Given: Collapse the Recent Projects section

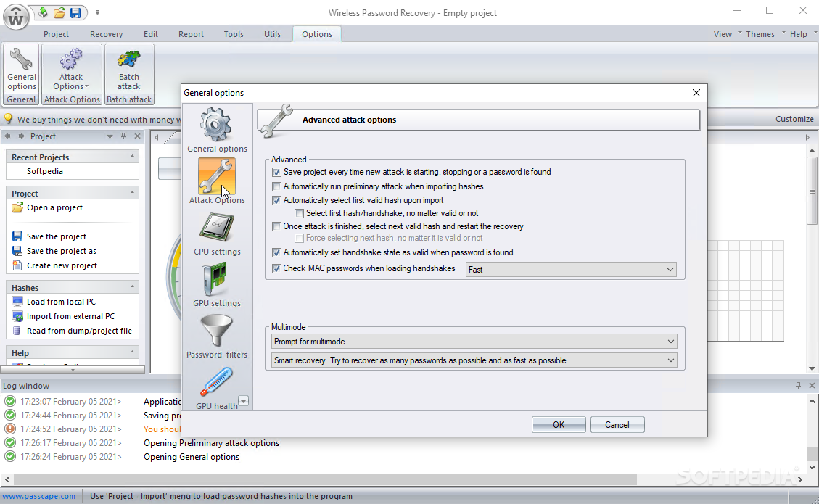Looking at the screenshot, I should pyautogui.click(x=132, y=156).
